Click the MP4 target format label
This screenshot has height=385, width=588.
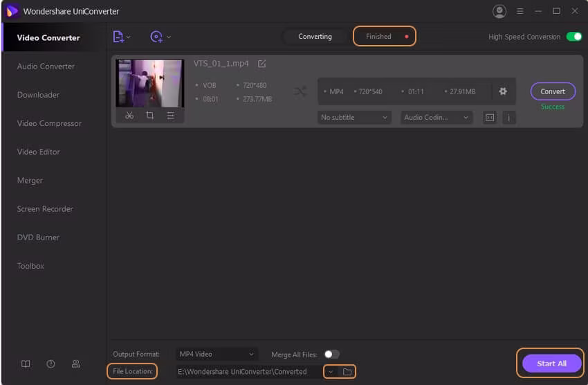click(336, 91)
